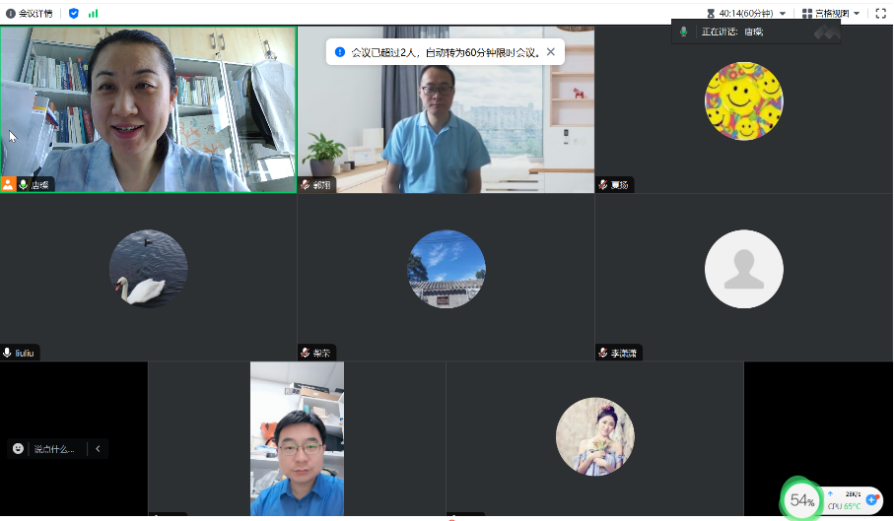Open the meeting details (会议详情) info icon

tap(10, 13)
